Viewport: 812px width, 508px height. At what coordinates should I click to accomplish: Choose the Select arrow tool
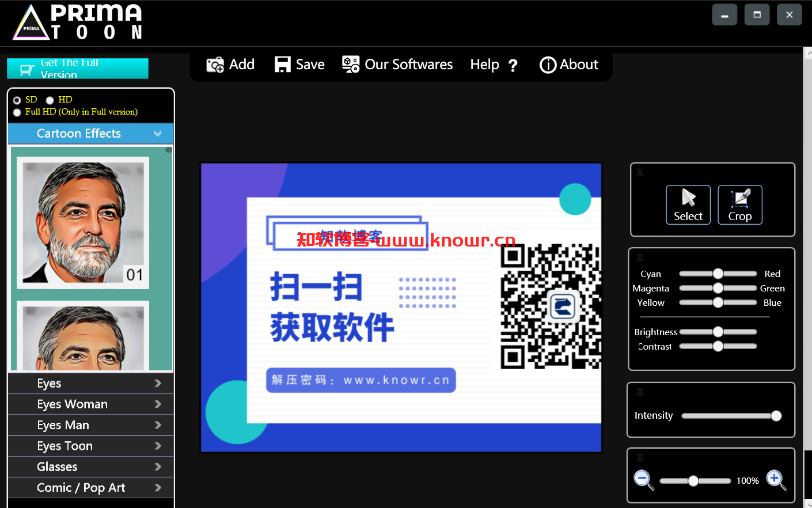tap(688, 204)
